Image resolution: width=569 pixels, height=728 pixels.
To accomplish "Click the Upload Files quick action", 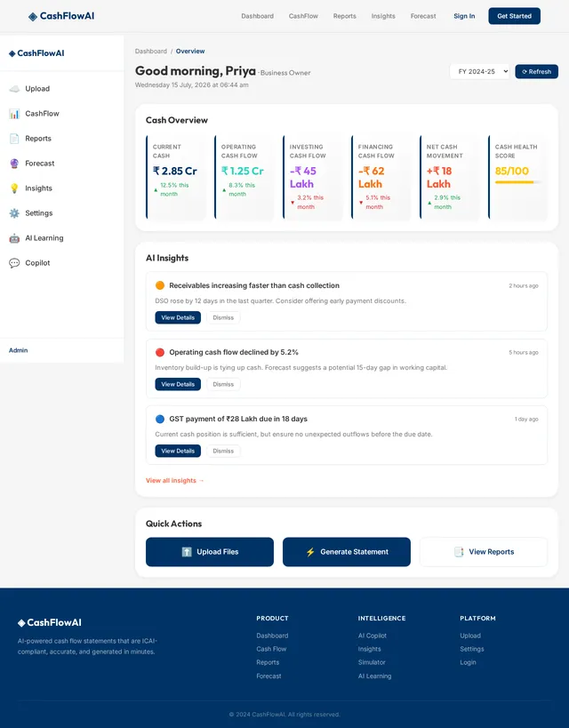I will click(x=210, y=552).
